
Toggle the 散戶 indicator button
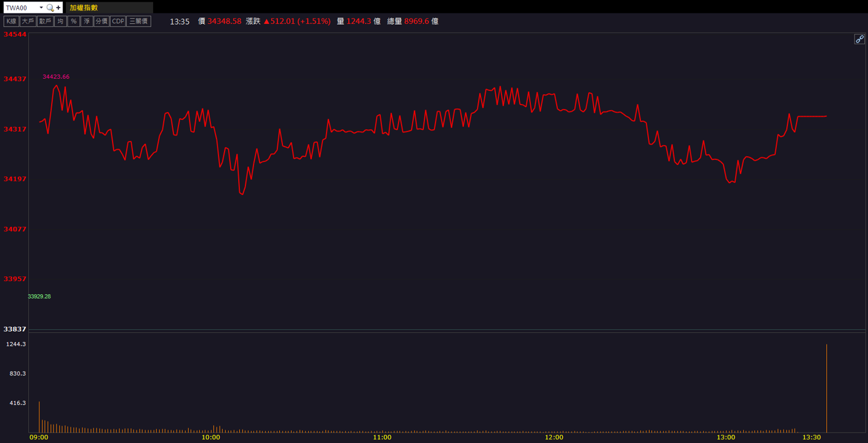point(45,21)
